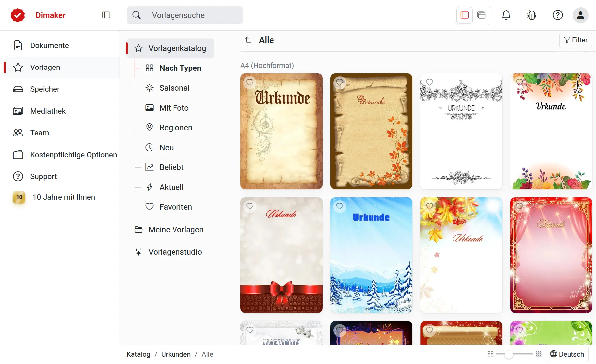
Task: Switch to the sidebar layout view toggle
Action: click(465, 15)
